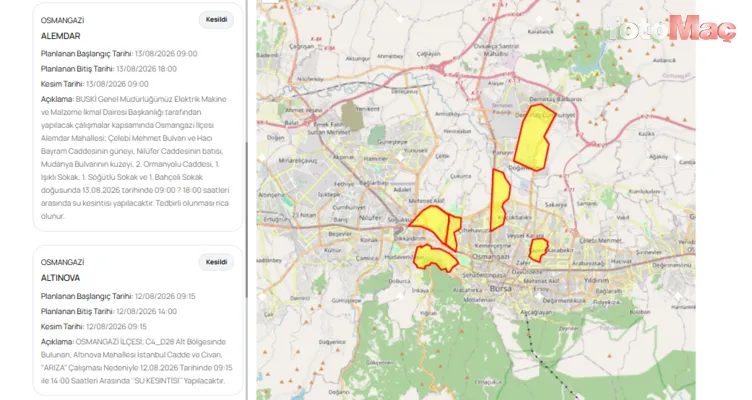752x400 pixels.
Task: Click the Barış map label
Action: [x=341, y=220]
